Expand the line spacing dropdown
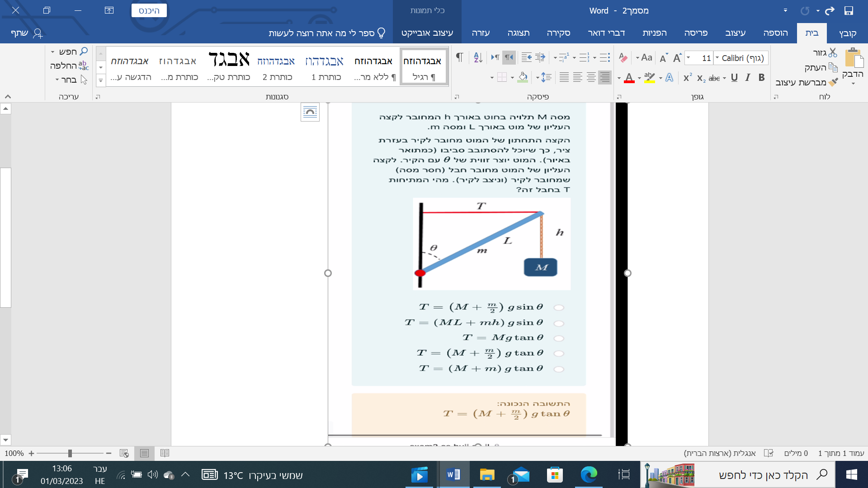The image size is (868, 488). point(538,78)
